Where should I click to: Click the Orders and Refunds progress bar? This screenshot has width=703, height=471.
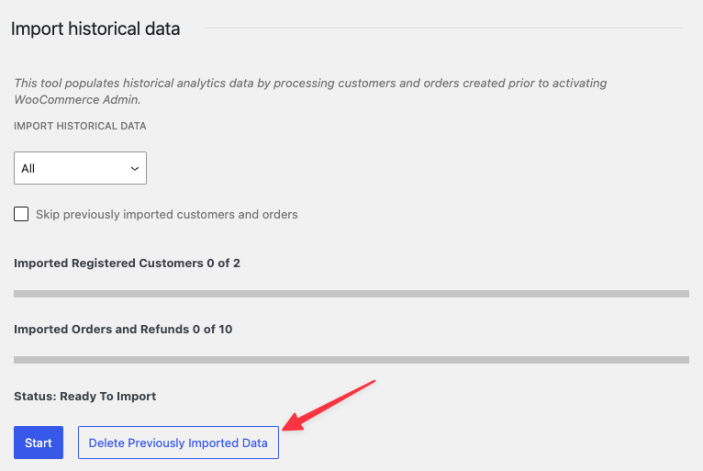click(351, 359)
